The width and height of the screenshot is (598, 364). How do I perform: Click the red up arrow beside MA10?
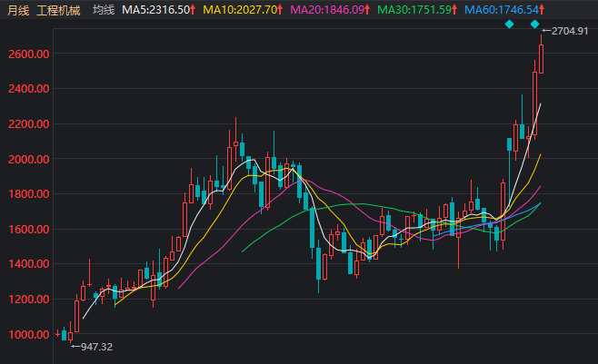[281, 9]
